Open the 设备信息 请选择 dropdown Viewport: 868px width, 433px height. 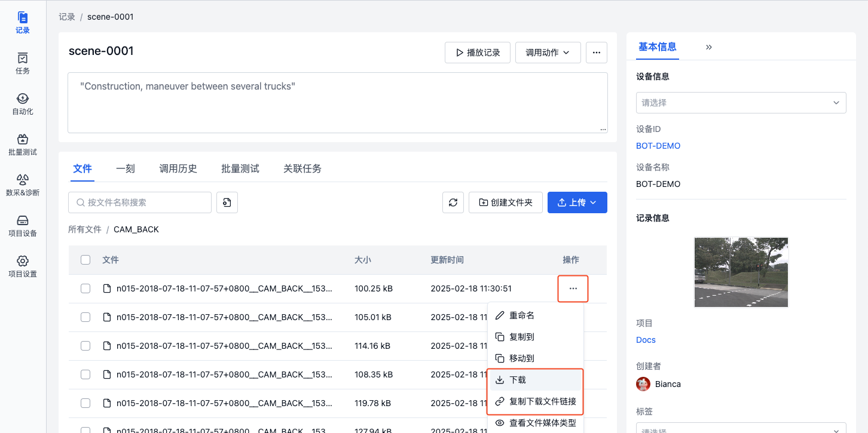[741, 103]
